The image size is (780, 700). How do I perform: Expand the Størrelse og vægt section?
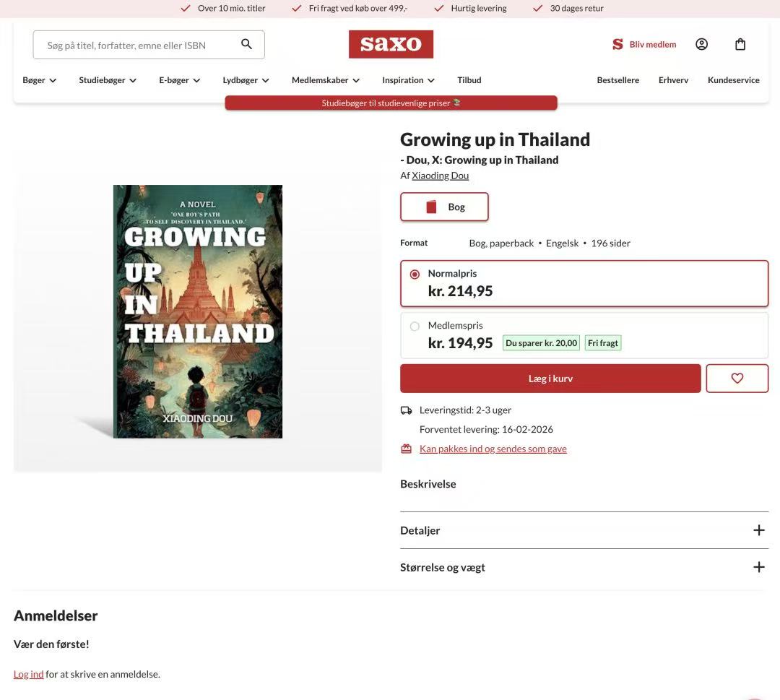pos(758,567)
